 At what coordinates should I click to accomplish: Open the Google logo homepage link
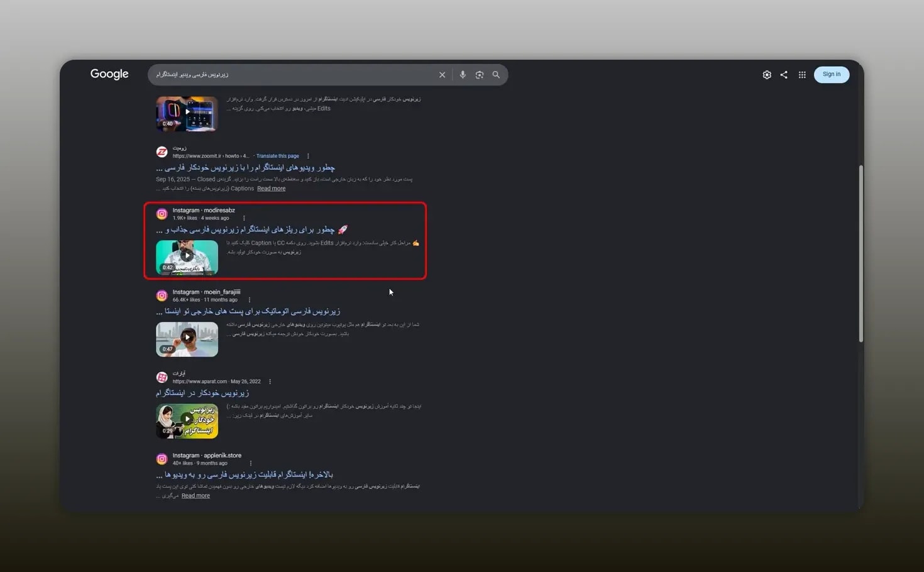(109, 74)
